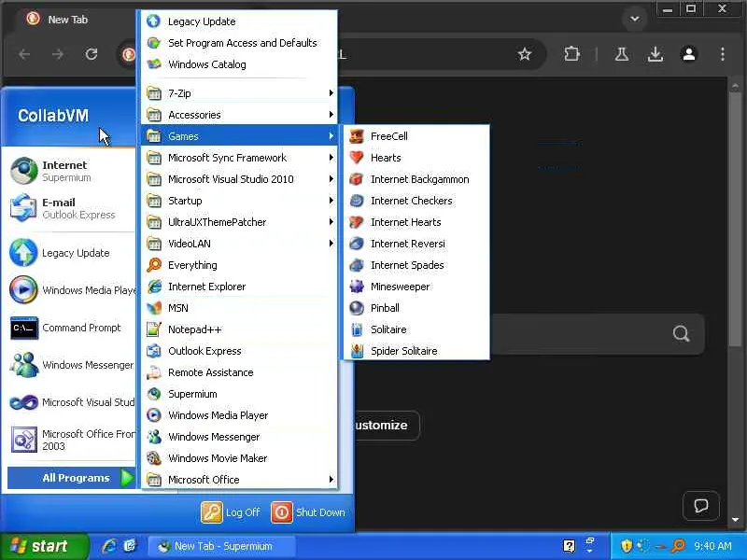The height and width of the screenshot is (560, 747).
Task: Start Internet Spades
Action: coord(416,265)
